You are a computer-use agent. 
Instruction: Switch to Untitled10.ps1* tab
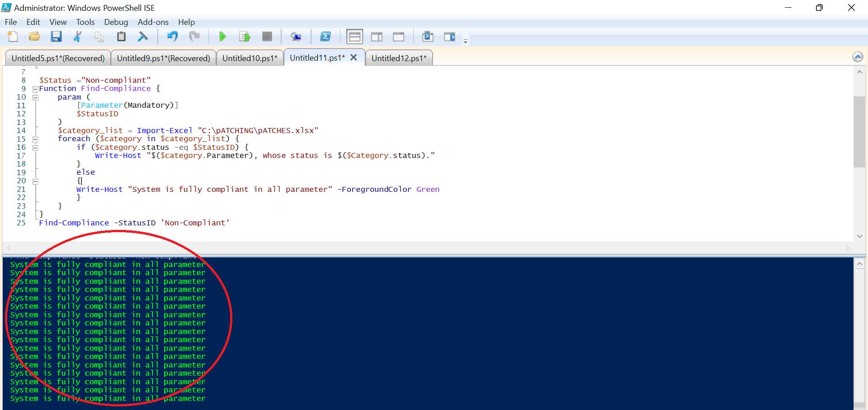(250, 58)
